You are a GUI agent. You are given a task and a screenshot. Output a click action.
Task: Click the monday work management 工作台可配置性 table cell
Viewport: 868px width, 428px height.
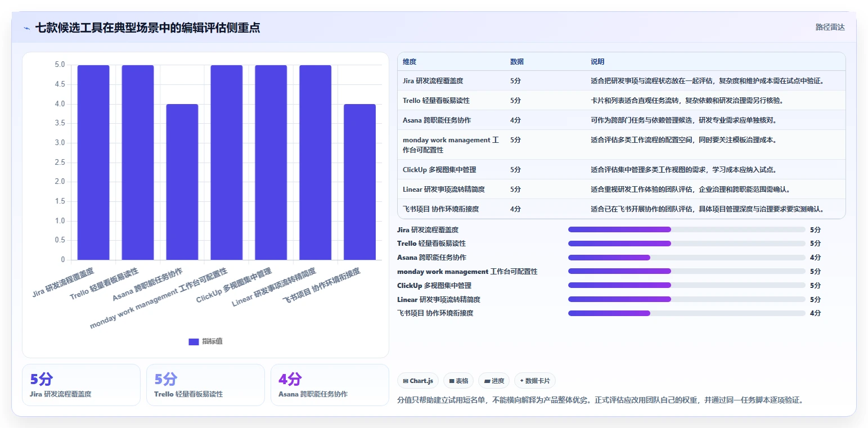[451, 145]
